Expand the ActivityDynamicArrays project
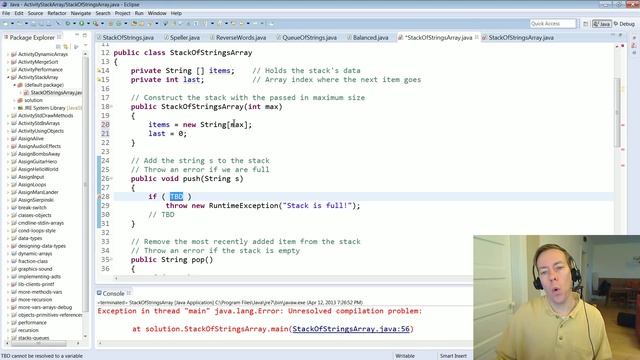 tap(8, 54)
